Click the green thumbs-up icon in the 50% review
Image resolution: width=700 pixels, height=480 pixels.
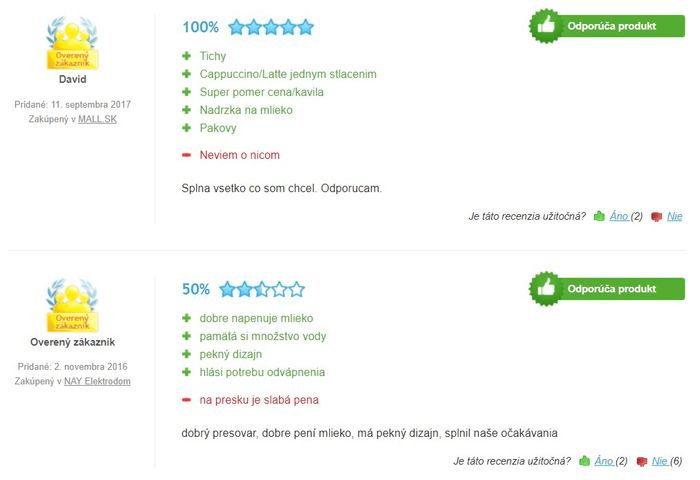click(x=584, y=461)
